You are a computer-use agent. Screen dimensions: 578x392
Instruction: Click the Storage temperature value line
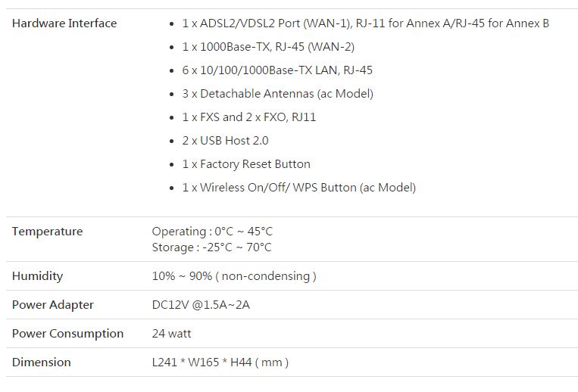tap(211, 247)
